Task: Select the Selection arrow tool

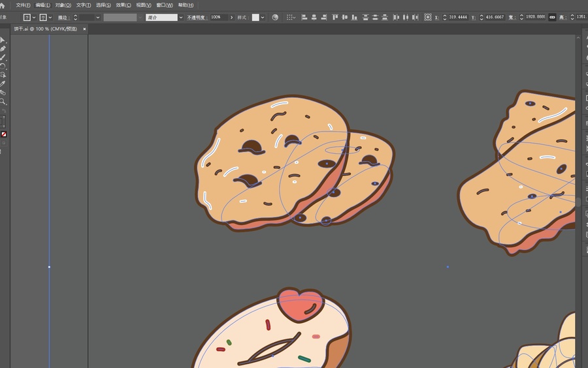Action: 3,40
